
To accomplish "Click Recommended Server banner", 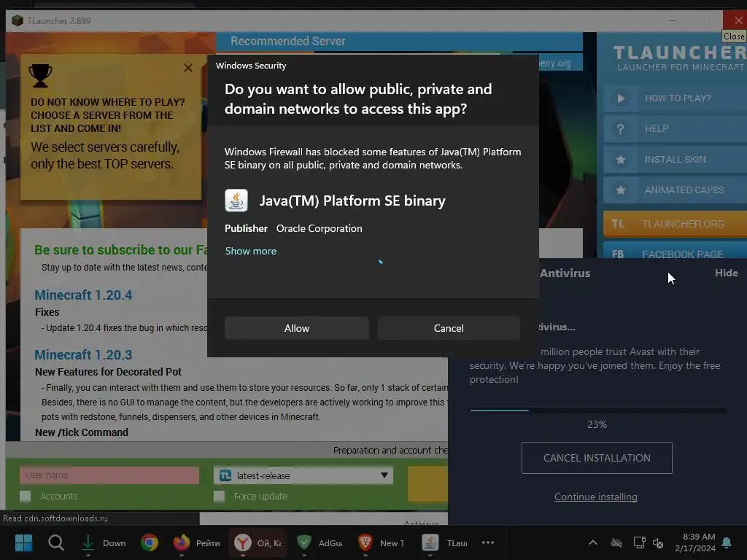I will coord(399,42).
